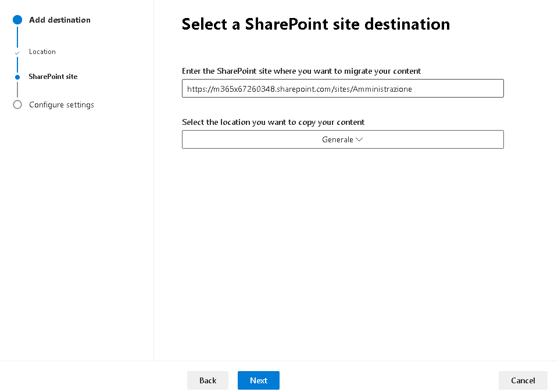Open the Generale location dropdown
The width and height of the screenshot is (558, 392).
[343, 139]
